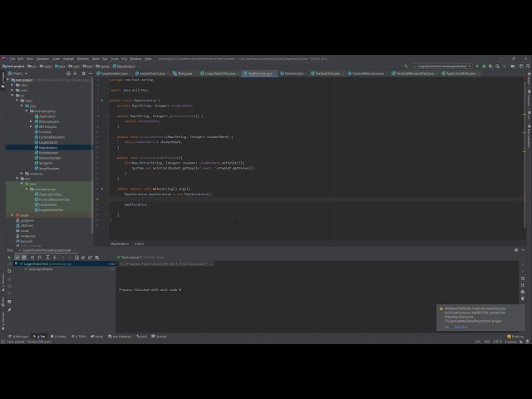Hide the Project panel with minus icon
The height and width of the screenshot is (399, 532).
coord(91,73)
